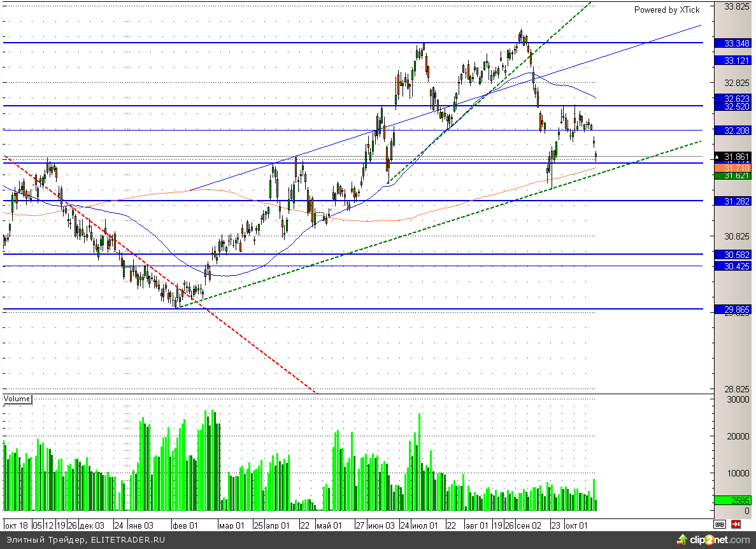Click the small triangle marker beside 31.861
Screen dimensions: 756x549
(718, 156)
